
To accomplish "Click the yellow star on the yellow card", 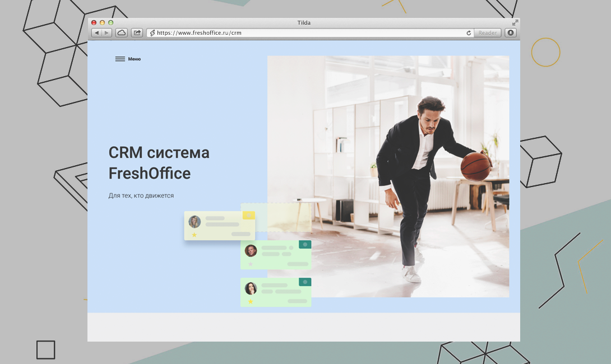I will coord(194,235).
